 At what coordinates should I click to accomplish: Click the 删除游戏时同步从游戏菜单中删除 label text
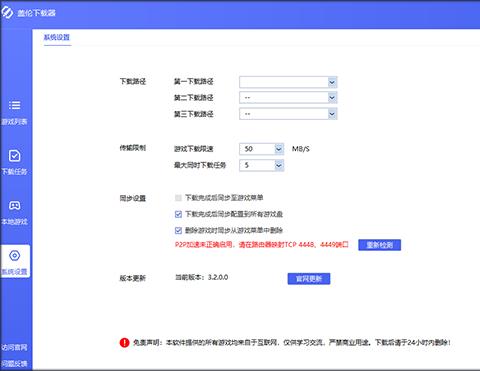click(234, 230)
